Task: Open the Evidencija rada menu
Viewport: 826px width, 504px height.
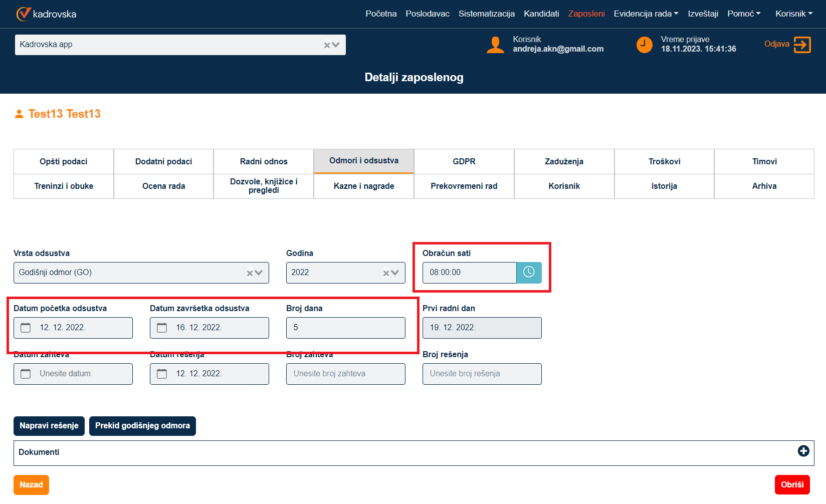Action: pos(646,14)
